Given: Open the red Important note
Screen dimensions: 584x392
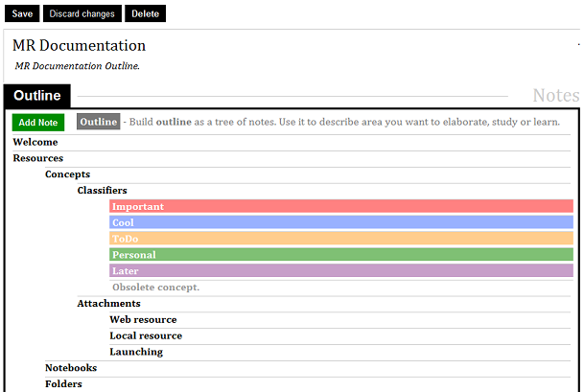Looking at the screenshot, I should click(x=341, y=206).
